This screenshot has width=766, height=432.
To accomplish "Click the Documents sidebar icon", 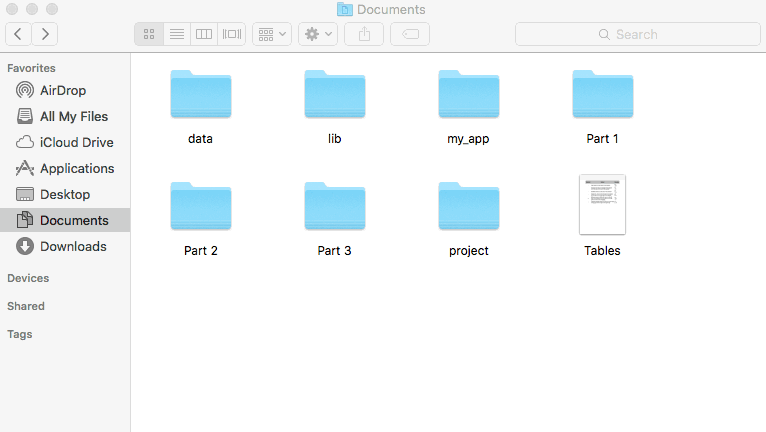I will tap(25, 220).
